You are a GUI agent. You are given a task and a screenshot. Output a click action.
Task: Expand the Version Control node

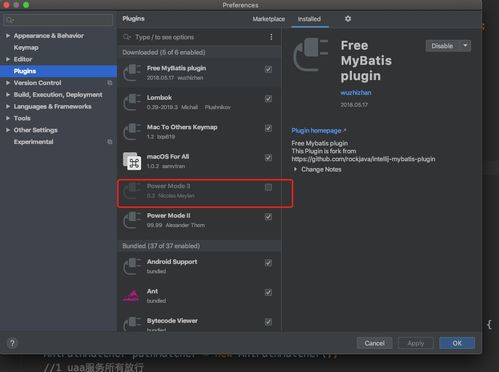[8, 83]
